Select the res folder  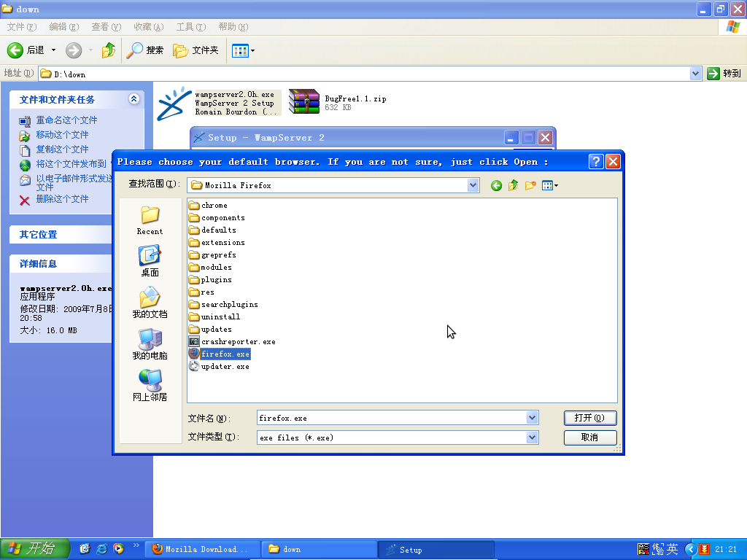[201, 292]
